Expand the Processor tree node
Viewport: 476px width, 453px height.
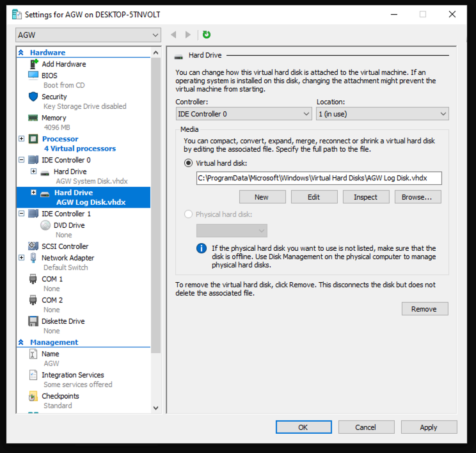(22, 139)
